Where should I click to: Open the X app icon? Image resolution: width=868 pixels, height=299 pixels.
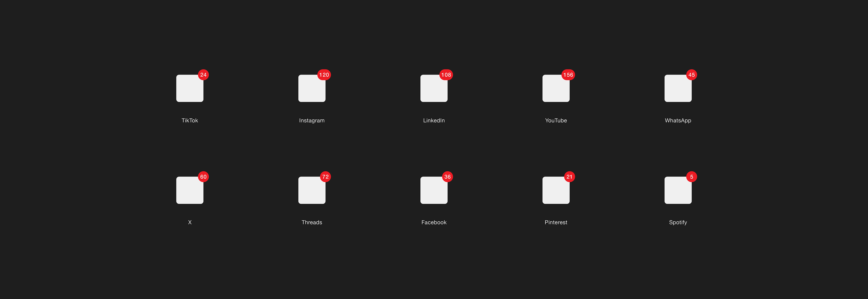click(x=190, y=190)
